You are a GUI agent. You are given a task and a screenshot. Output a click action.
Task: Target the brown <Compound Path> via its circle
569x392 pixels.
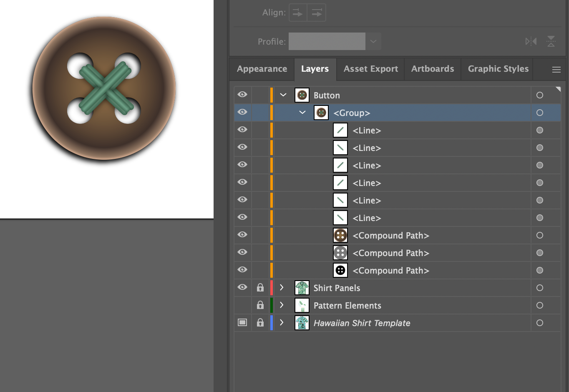[x=540, y=235]
